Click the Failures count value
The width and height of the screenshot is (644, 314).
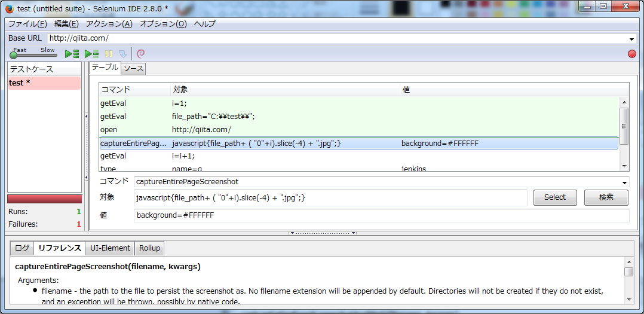point(78,224)
